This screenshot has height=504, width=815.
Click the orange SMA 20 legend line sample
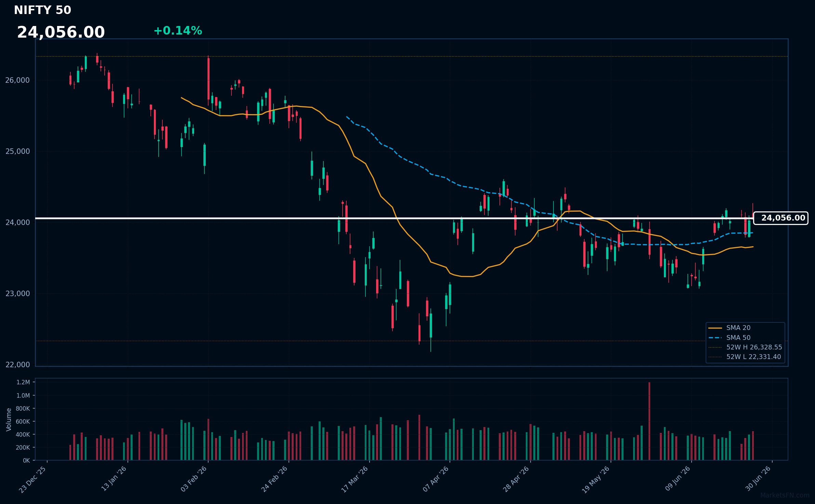click(715, 328)
